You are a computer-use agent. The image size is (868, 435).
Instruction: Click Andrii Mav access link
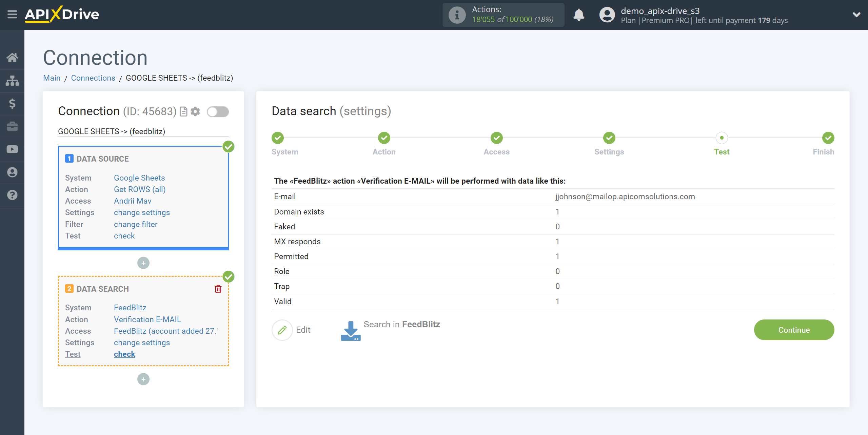coord(133,201)
